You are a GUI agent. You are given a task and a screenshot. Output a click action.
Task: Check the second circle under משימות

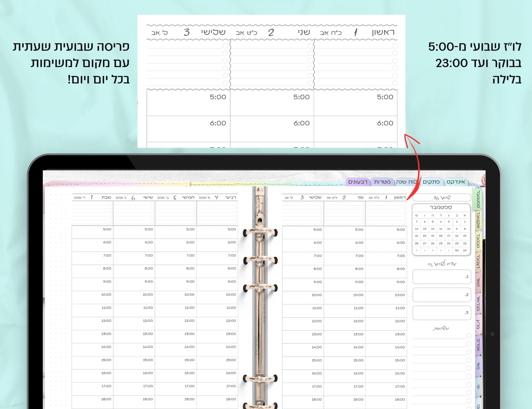click(x=469, y=344)
